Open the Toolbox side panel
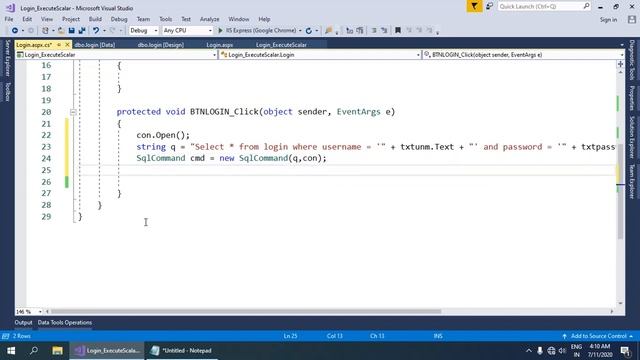 [x=7, y=92]
